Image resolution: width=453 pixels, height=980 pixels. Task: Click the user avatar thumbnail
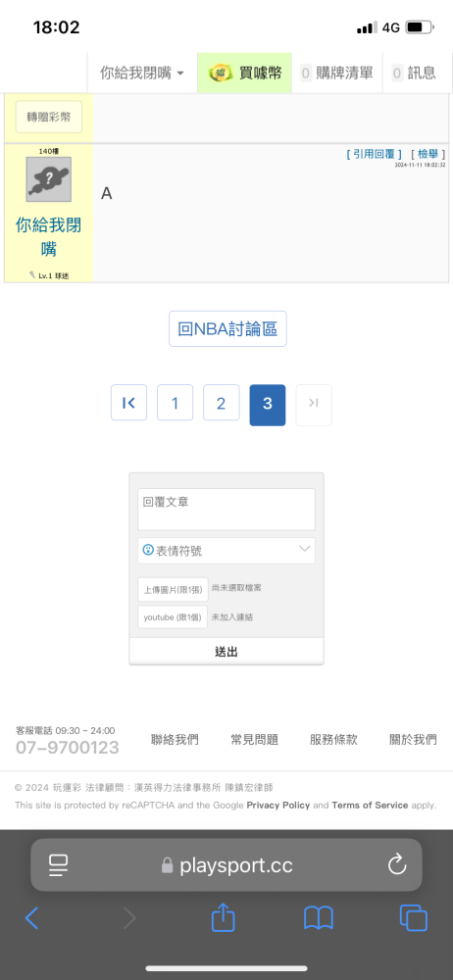tap(49, 179)
